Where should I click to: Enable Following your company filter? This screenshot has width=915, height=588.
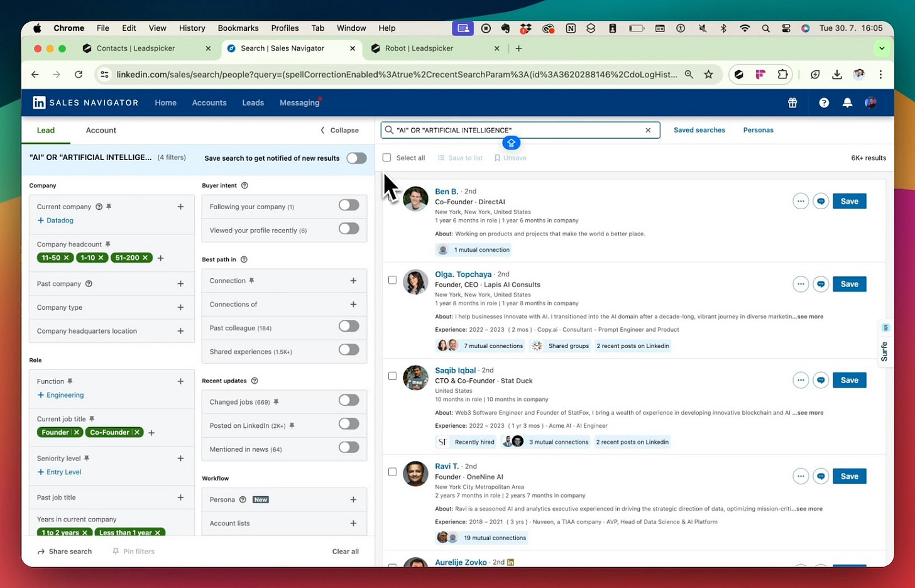click(x=349, y=205)
